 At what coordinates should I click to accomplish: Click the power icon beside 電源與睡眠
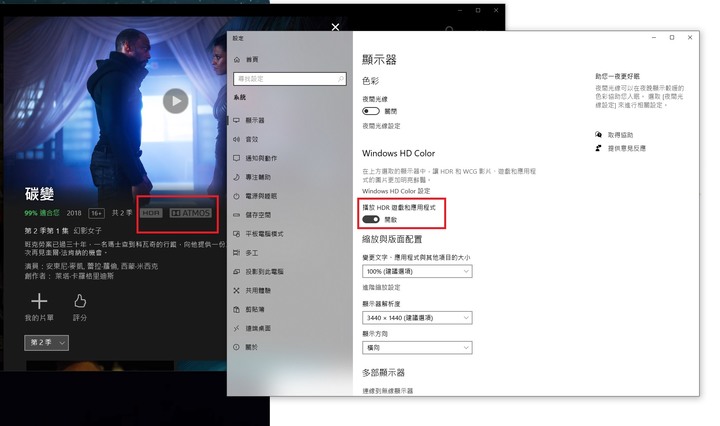point(236,196)
